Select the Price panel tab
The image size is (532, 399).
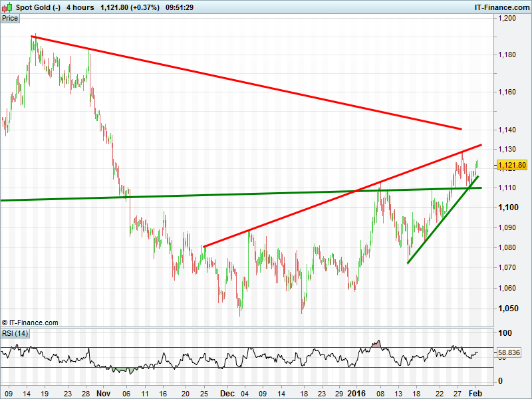[x=10, y=19]
